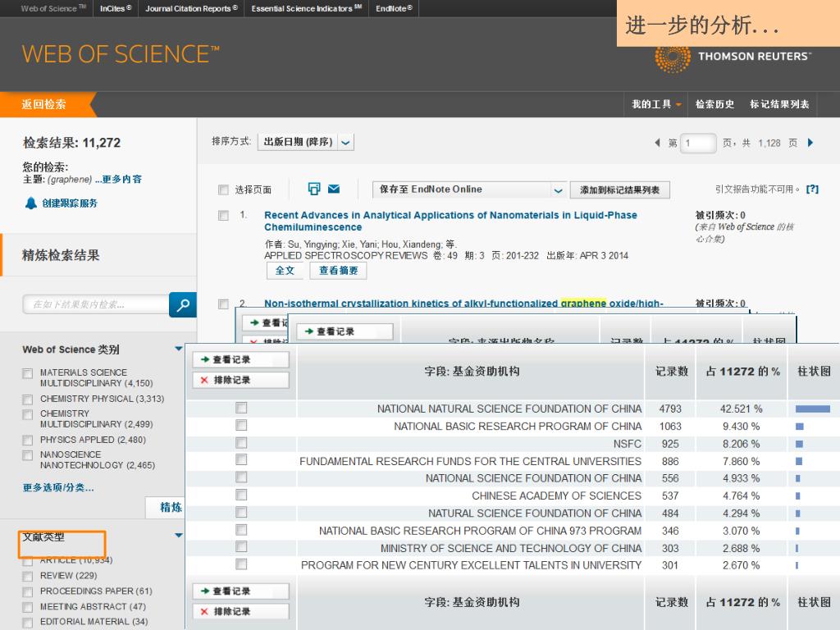Check REVIEW document type

tap(27, 577)
